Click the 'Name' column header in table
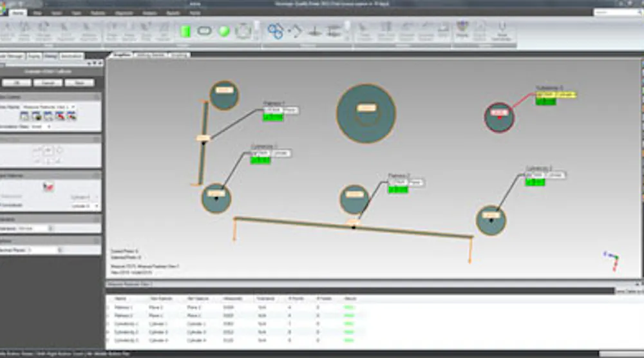 120,299
